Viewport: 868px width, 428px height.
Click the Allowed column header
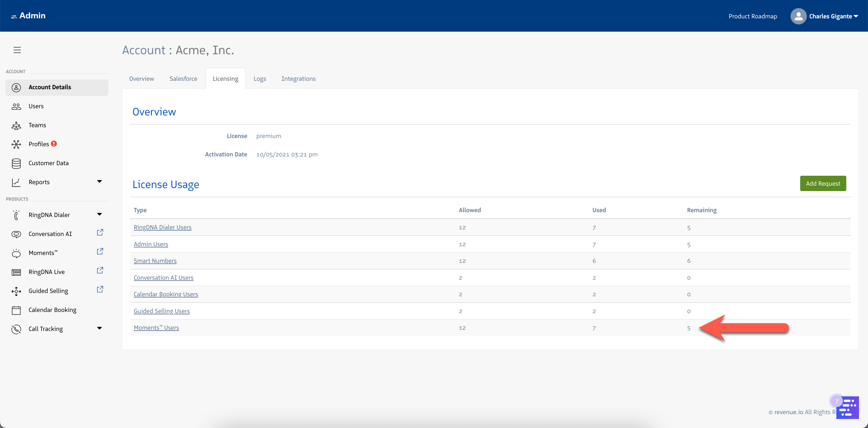click(x=469, y=210)
